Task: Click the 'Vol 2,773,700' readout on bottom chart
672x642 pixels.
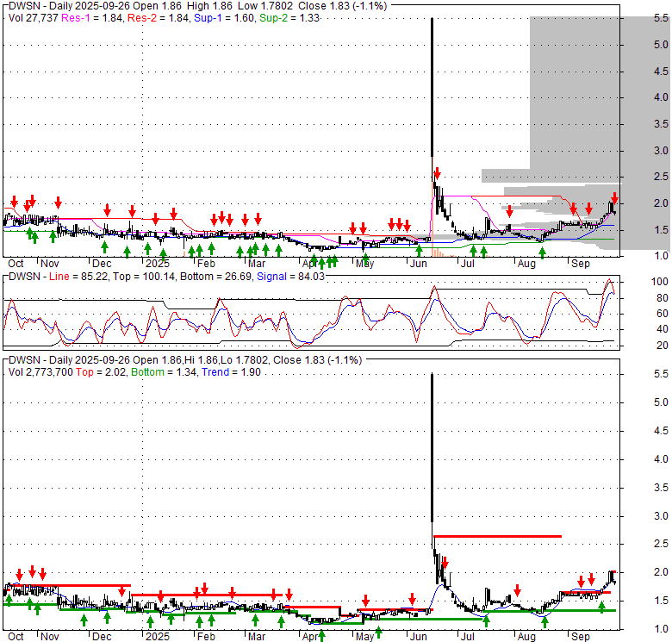Action: (40, 372)
